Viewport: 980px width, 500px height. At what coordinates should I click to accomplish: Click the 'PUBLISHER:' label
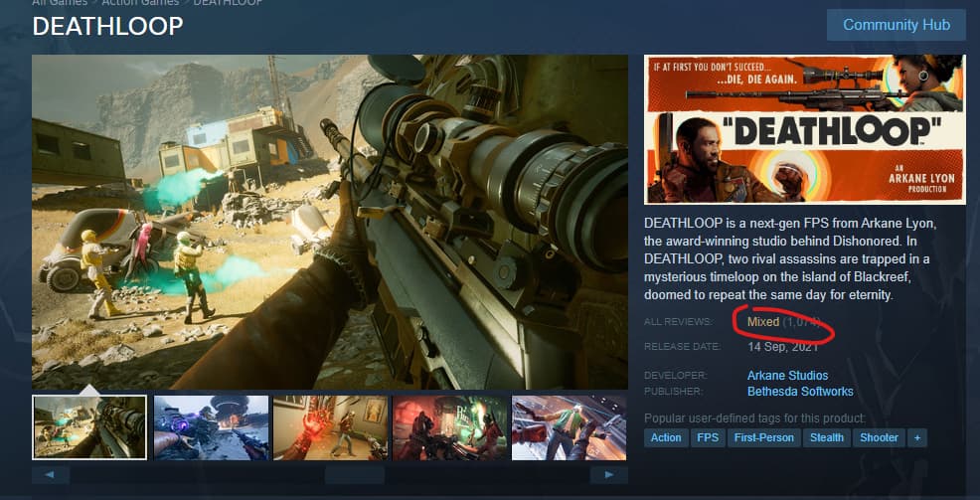(x=674, y=392)
